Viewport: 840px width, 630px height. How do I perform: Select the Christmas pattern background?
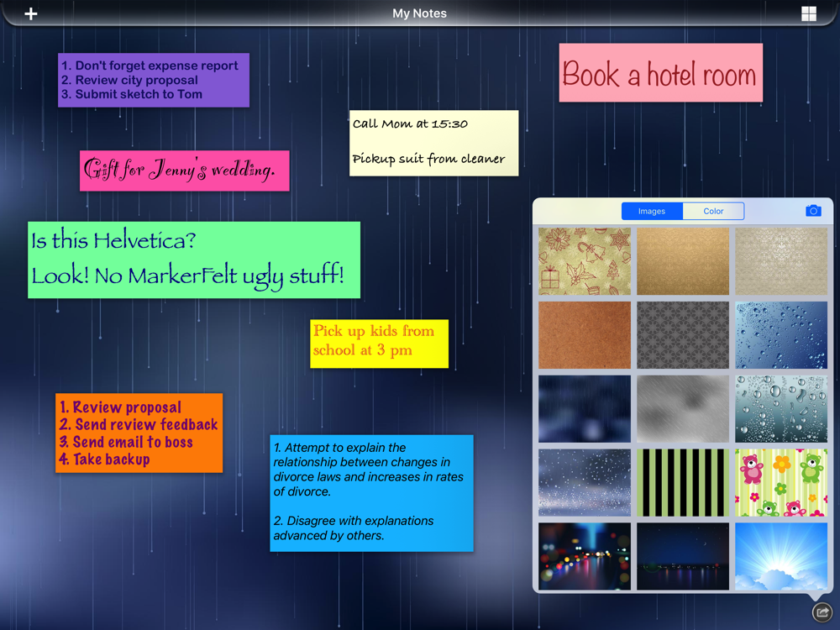tap(585, 261)
